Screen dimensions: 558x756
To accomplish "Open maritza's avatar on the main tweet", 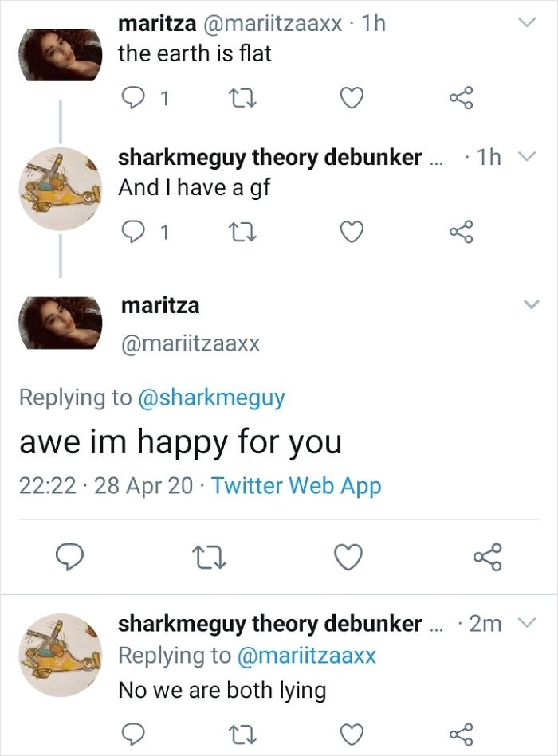I will (x=60, y=323).
